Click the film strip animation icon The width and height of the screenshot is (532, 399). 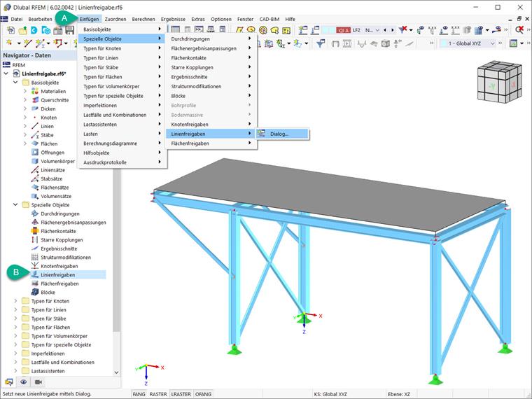pos(347,43)
